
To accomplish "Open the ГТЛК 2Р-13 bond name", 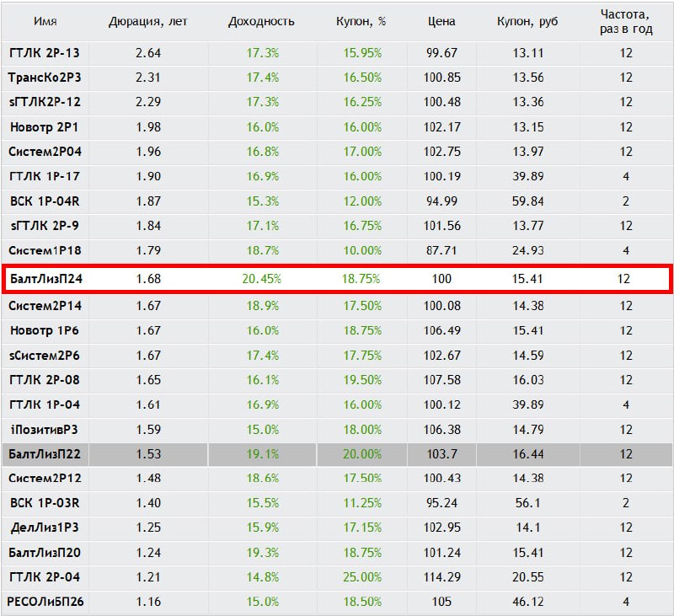I will click(45, 53).
